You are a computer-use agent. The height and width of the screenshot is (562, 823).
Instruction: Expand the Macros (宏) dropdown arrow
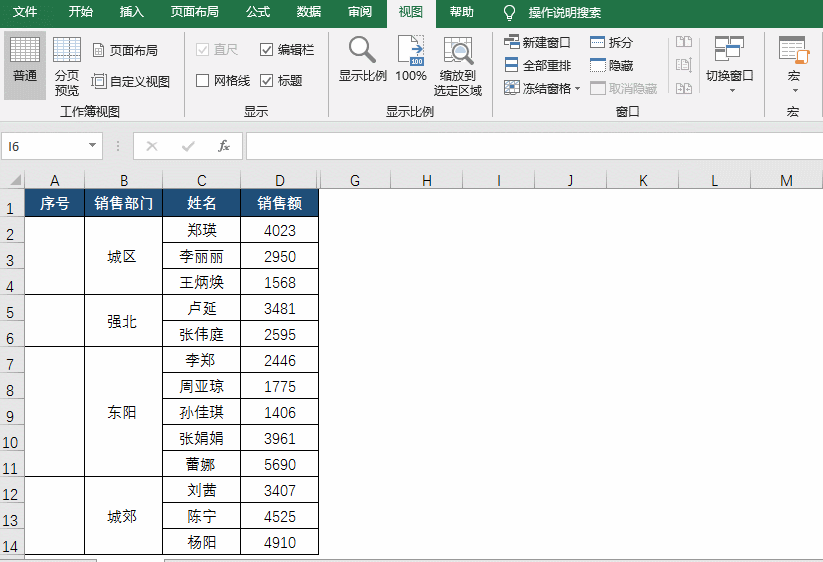pyautogui.click(x=795, y=90)
